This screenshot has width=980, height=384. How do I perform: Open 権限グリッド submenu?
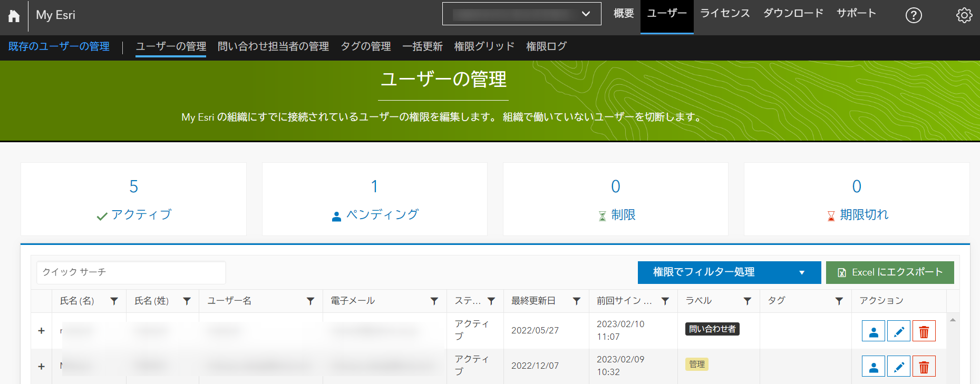(x=484, y=46)
